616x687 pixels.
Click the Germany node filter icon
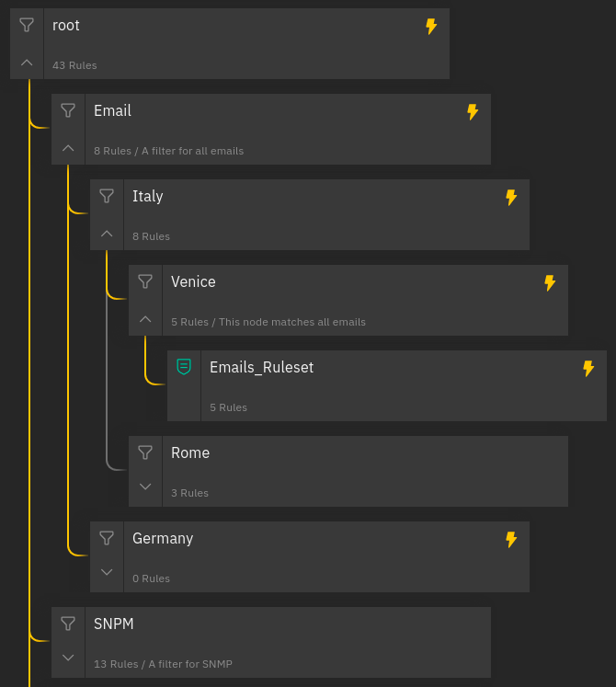click(107, 538)
